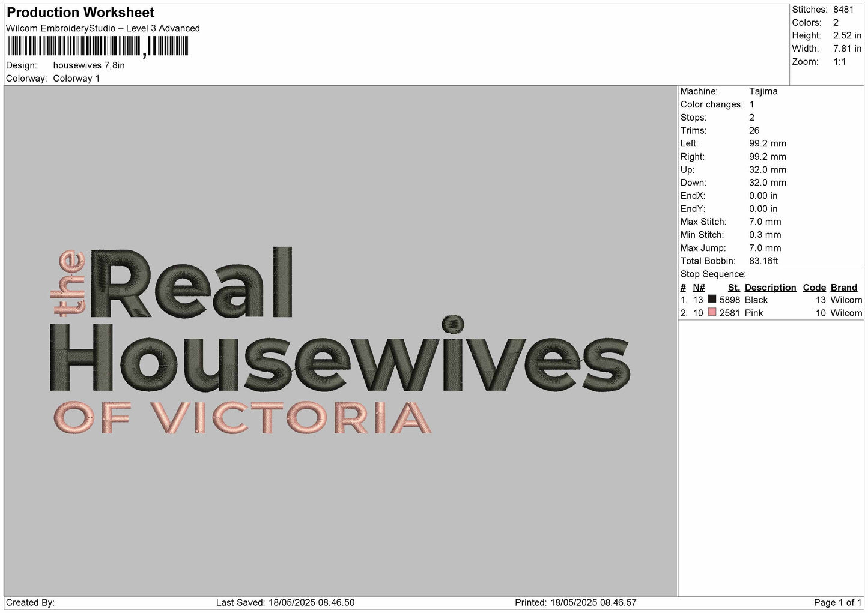
Task: Click the embroidery design preview thumbnail
Action: [x=341, y=341]
